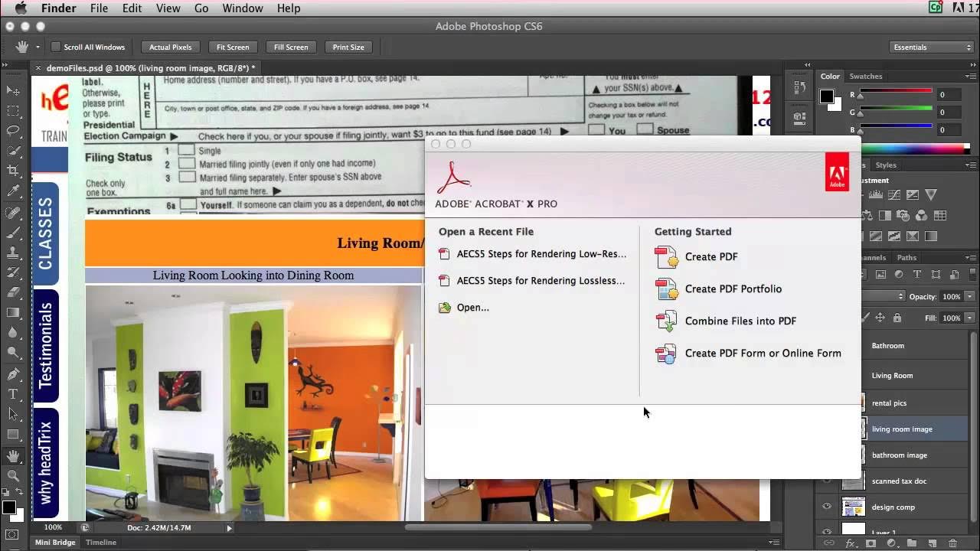980x551 pixels.
Task: Select the Lasso tool
Action: tap(13, 131)
